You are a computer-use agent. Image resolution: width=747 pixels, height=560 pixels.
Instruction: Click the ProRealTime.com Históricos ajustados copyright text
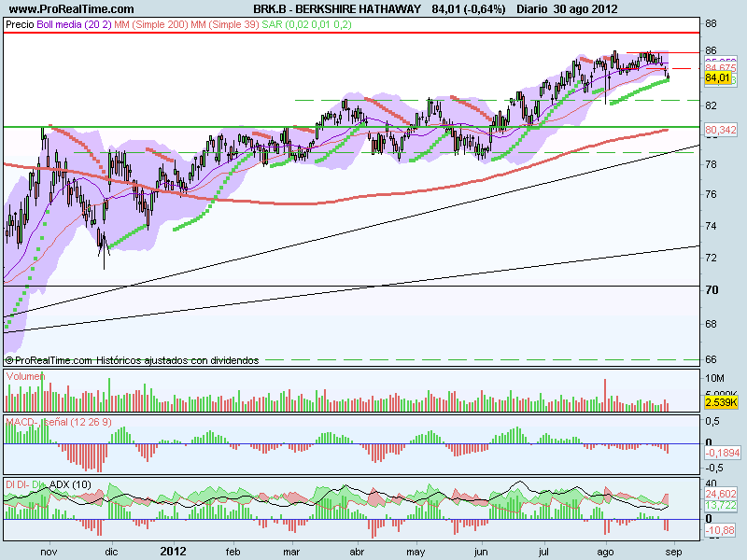point(132,360)
